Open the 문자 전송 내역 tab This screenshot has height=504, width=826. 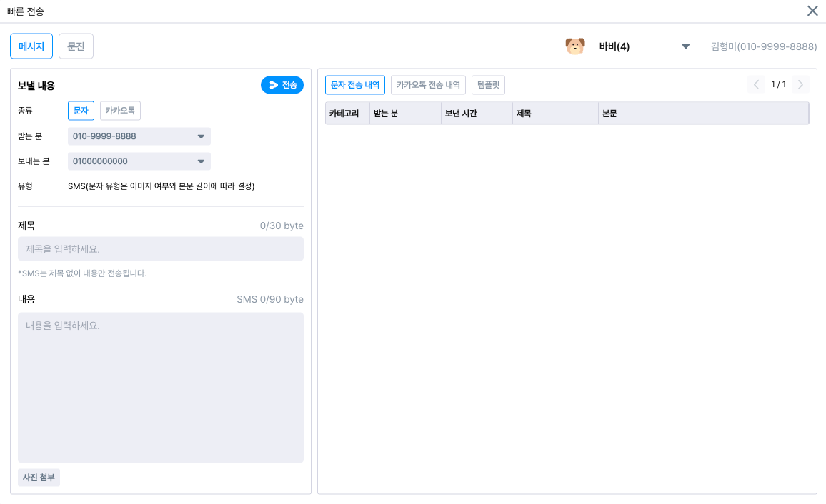coord(355,85)
